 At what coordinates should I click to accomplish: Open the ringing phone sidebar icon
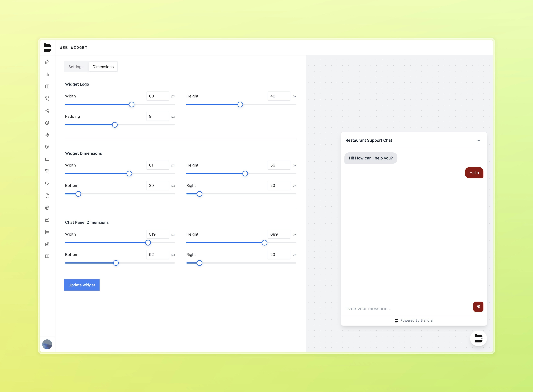coord(47,171)
